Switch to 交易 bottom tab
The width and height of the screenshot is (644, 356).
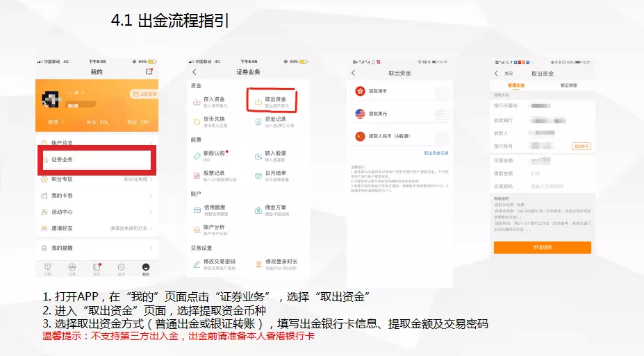tap(72, 269)
